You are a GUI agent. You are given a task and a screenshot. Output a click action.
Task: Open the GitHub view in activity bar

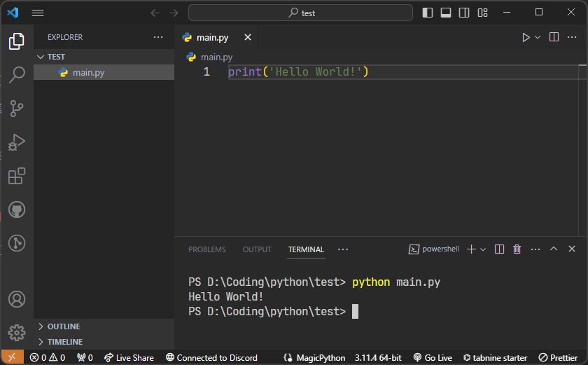pos(17,209)
